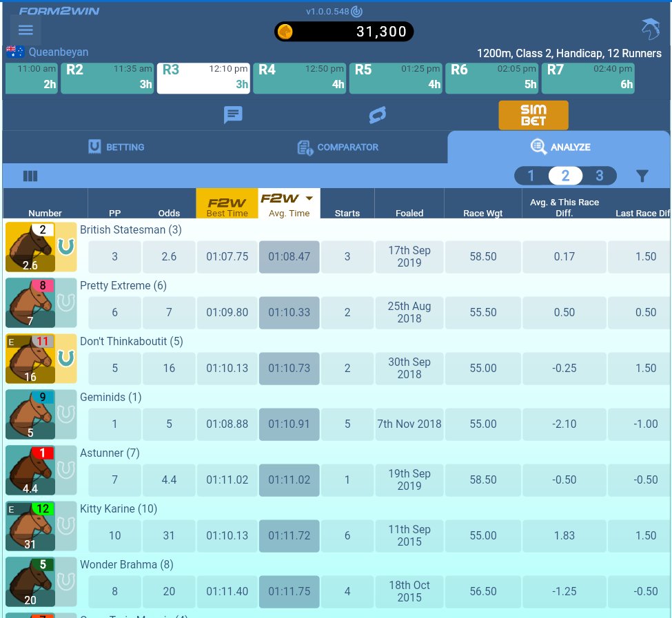Select race R3 tab
Screen dimensions: 672x618
[x=203, y=78]
